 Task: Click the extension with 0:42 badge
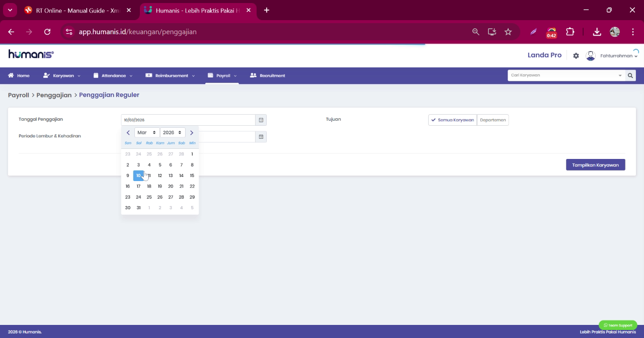[551, 33]
